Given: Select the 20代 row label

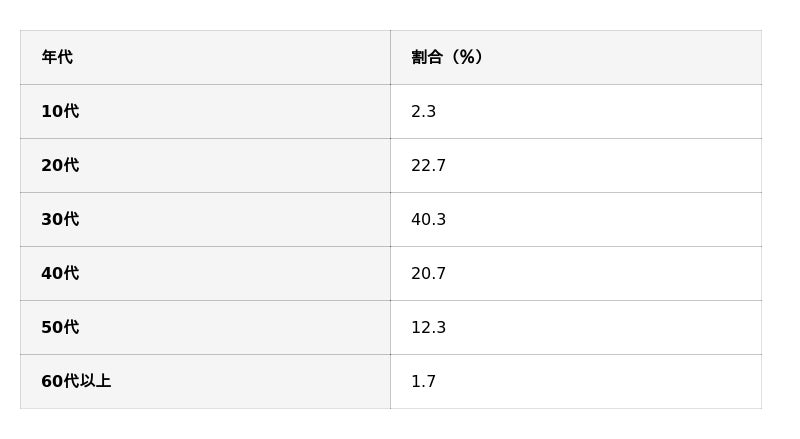Looking at the screenshot, I should pos(60,166).
